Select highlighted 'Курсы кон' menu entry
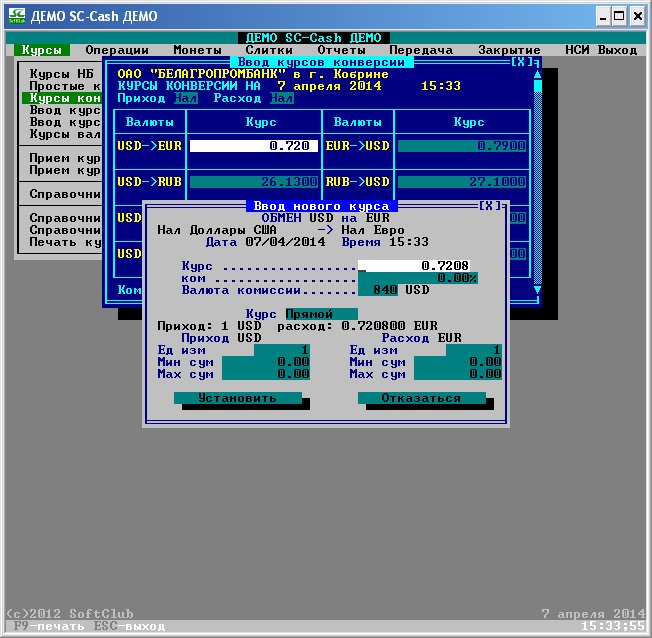Viewport: 652px width, 638px height. (62, 98)
